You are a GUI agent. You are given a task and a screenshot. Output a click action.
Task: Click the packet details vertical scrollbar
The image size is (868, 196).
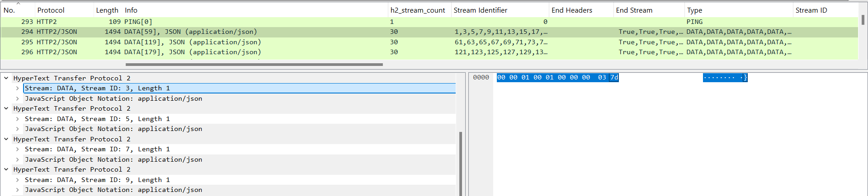point(461,163)
